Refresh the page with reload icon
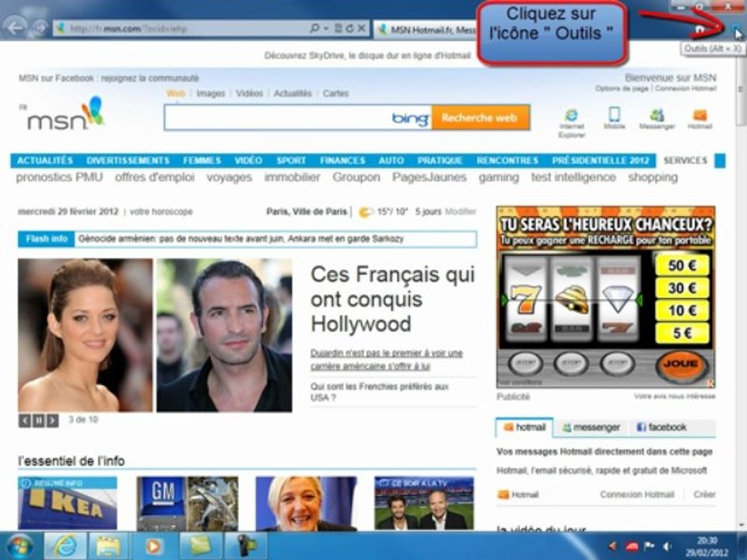The image size is (747, 560). [x=350, y=29]
